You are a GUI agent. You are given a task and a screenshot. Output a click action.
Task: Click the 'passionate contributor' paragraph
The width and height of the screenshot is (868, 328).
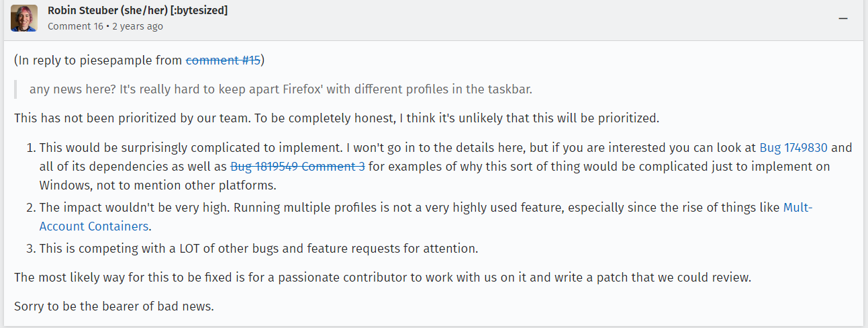coord(383,277)
